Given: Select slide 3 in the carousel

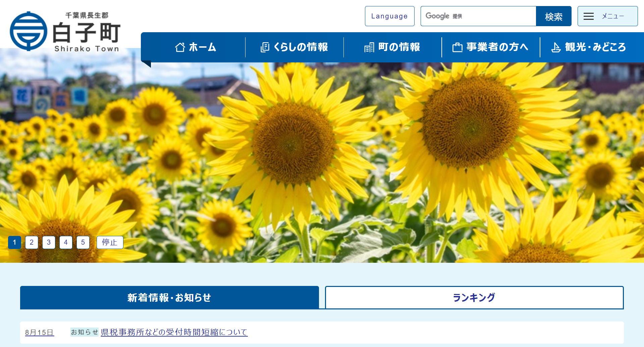Looking at the screenshot, I should click(x=49, y=242).
